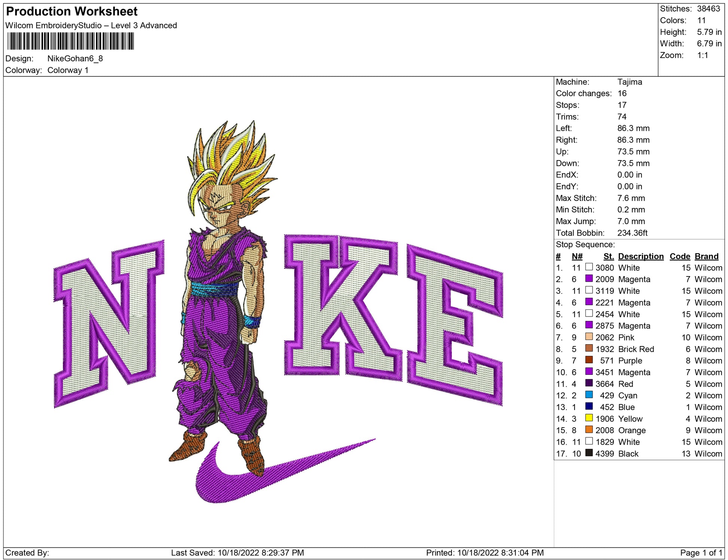Click the Page 1 of 1 footer
The width and height of the screenshot is (728, 560).
701,553
